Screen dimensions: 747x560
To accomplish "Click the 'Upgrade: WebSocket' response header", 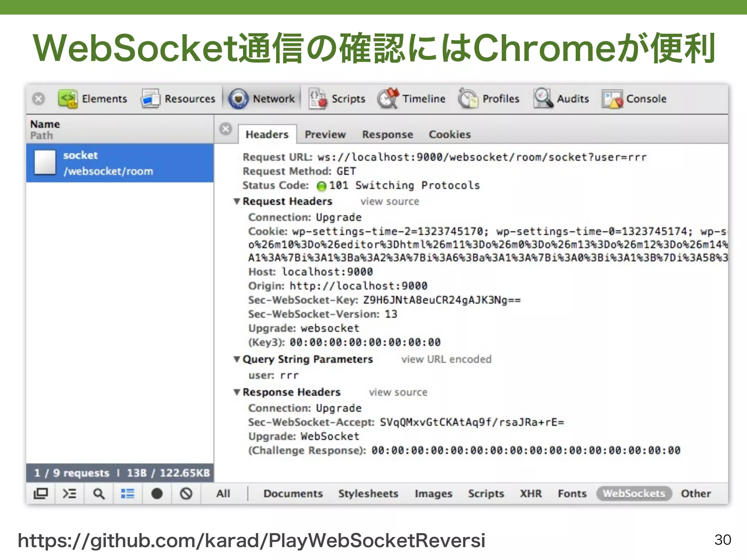I will [304, 436].
